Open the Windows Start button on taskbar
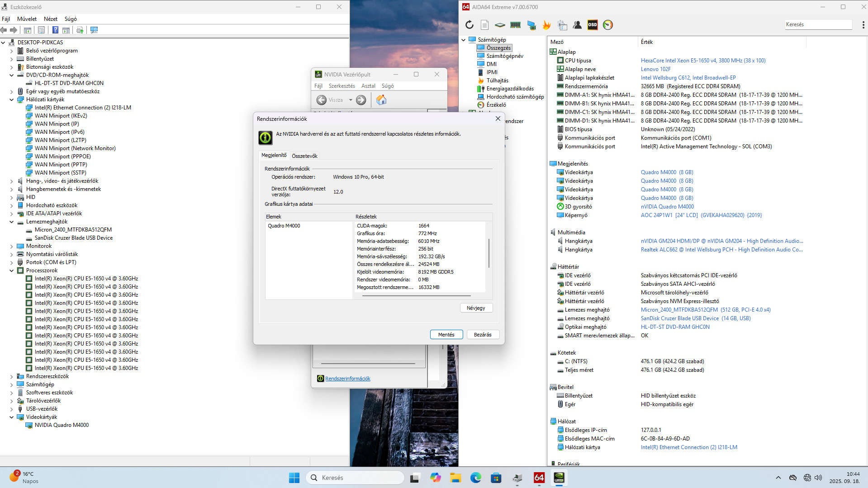 click(294, 478)
